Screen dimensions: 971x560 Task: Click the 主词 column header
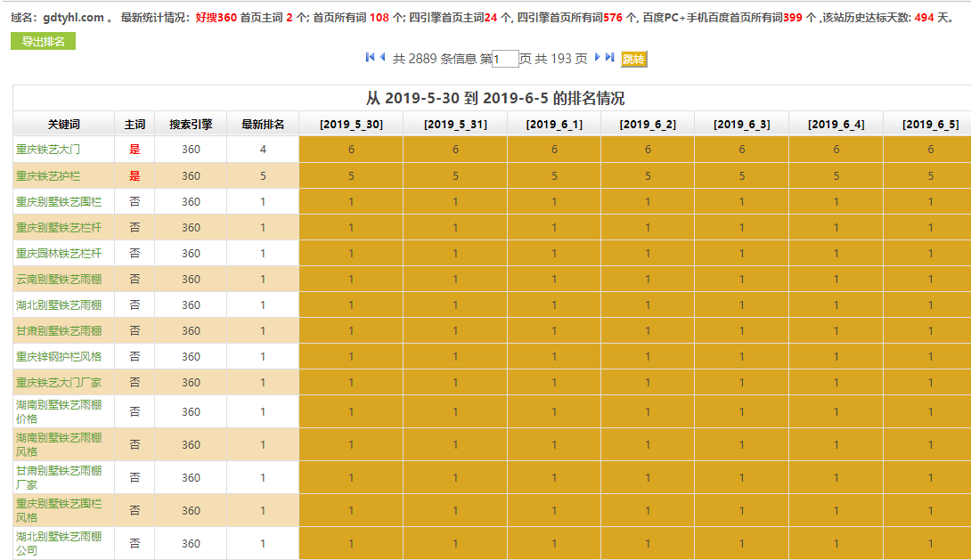point(135,125)
